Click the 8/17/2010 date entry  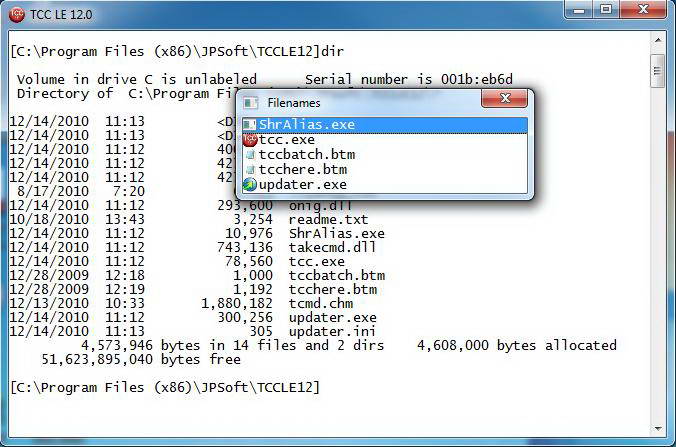coord(53,191)
